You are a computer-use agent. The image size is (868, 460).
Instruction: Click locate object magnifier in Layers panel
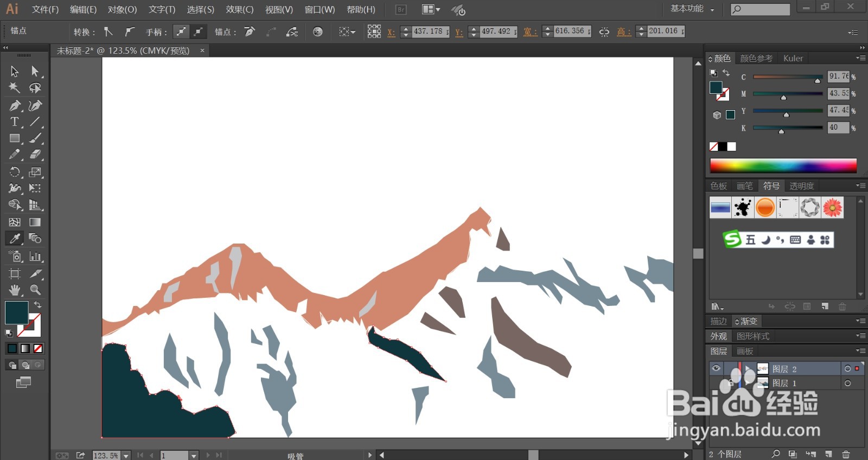click(776, 454)
